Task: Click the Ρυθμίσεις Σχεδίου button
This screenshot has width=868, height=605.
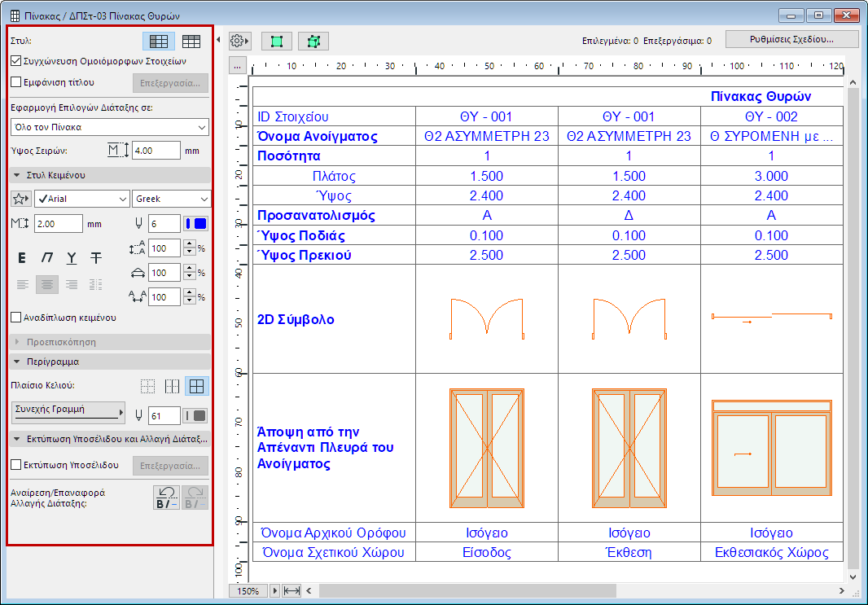Action: point(791,40)
